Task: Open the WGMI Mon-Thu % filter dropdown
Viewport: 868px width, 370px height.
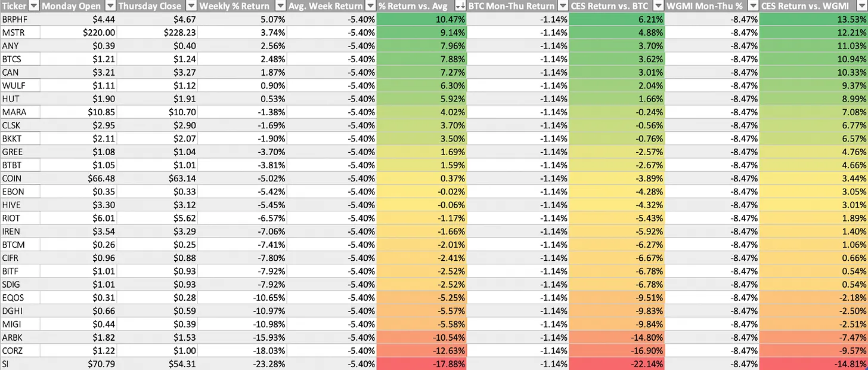Action: 752,6
